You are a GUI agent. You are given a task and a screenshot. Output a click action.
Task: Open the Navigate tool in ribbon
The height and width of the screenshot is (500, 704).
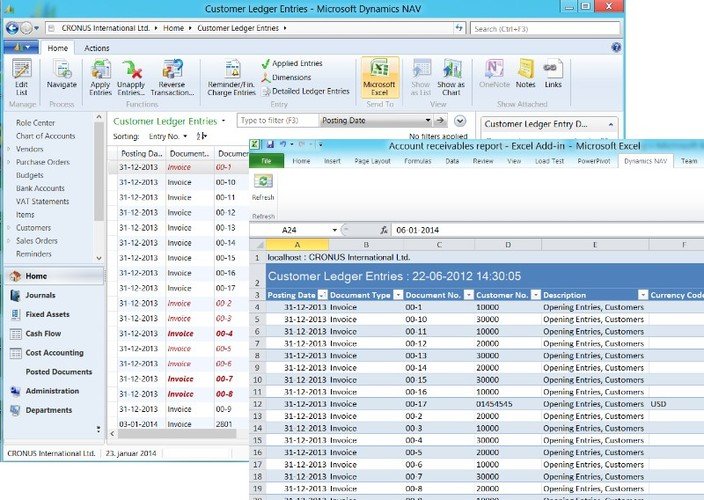pos(62,74)
